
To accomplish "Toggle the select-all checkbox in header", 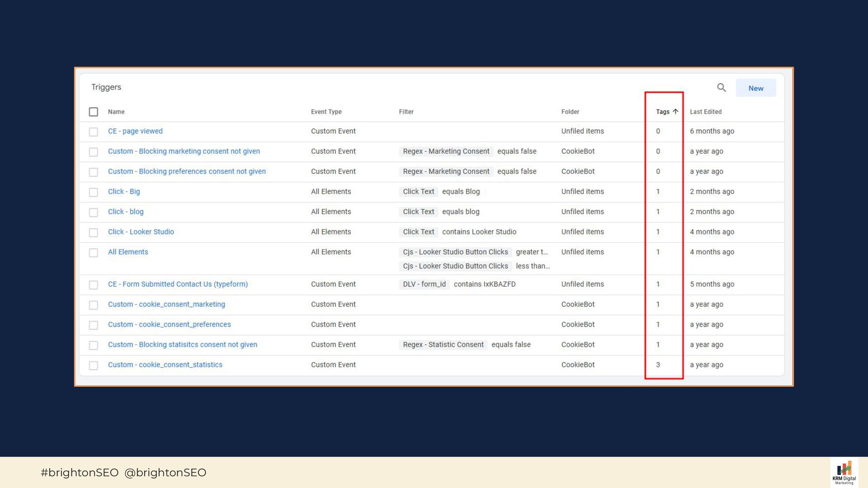I will pos(94,112).
